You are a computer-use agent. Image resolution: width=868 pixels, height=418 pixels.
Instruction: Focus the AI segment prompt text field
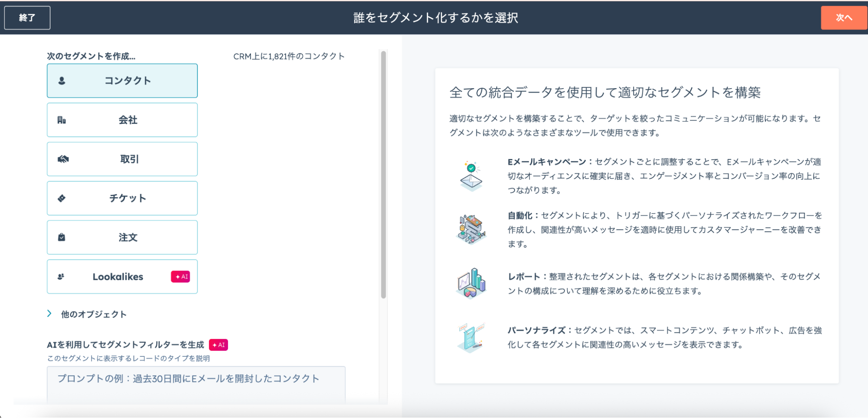pyautogui.click(x=196, y=384)
